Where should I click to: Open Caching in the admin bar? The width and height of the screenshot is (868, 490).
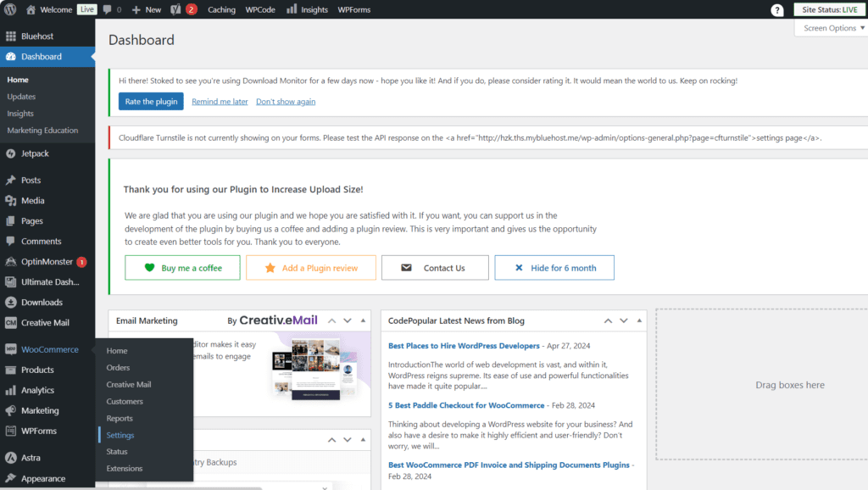[x=221, y=9]
